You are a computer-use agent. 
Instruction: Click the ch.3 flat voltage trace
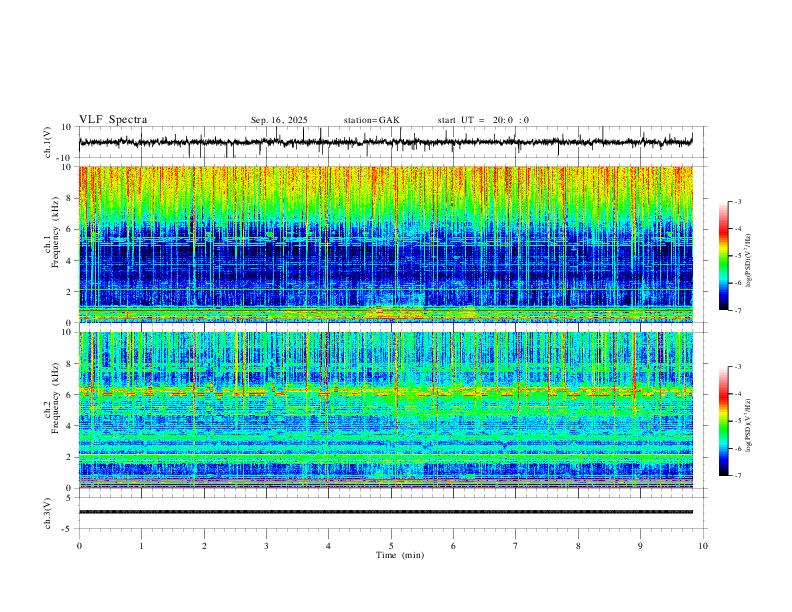pos(385,512)
